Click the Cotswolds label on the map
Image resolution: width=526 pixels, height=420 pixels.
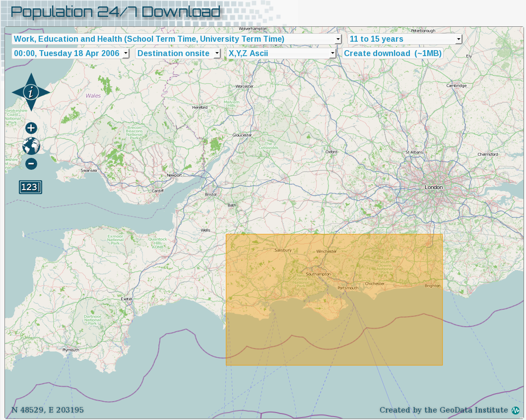point(268,145)
